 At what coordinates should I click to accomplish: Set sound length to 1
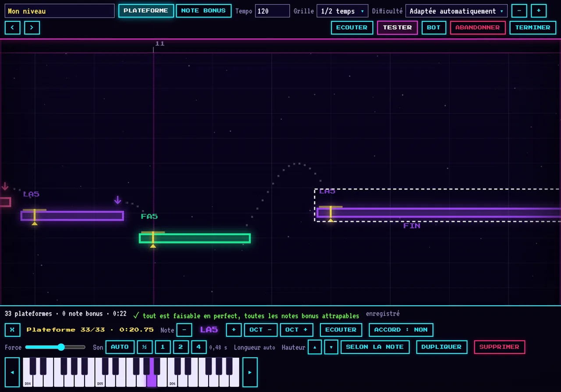[163, 347]
